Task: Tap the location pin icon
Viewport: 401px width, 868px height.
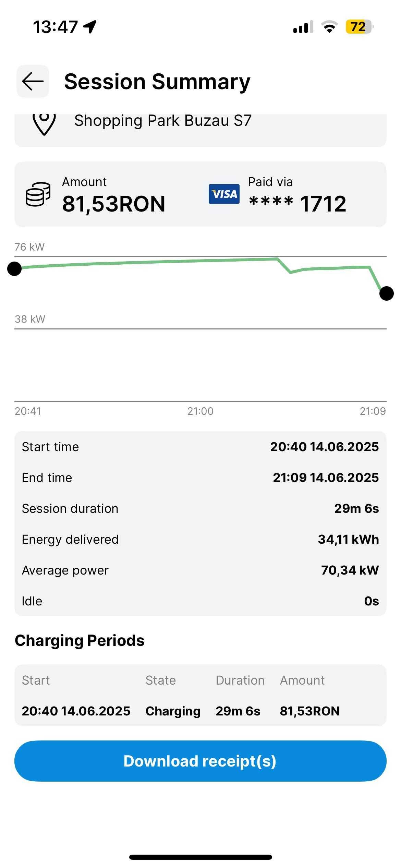Action: 44,124
